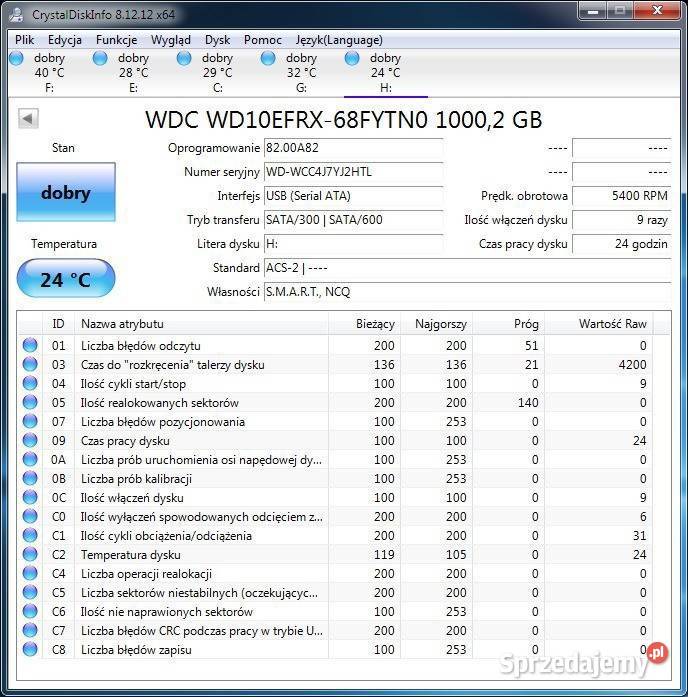The image size is (688, 697).
Task: Click status orb for attribute 05 realokowanych sektorów
Action: click(x=30, y=403)
